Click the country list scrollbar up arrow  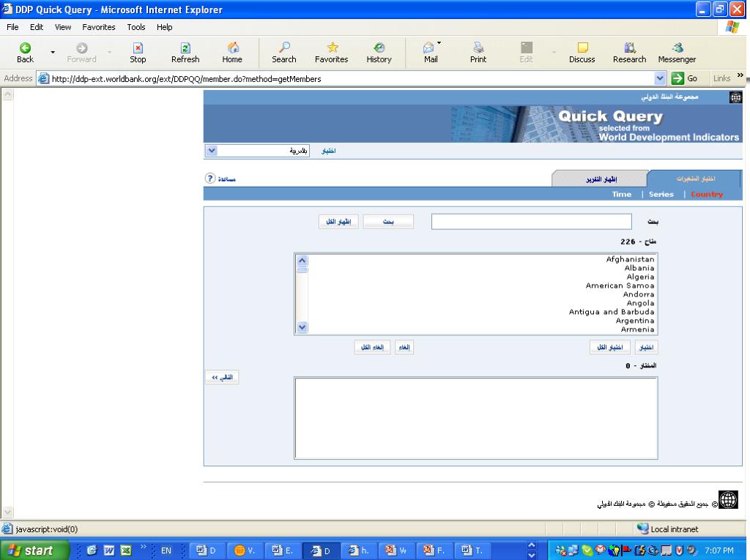click(302, 261)
